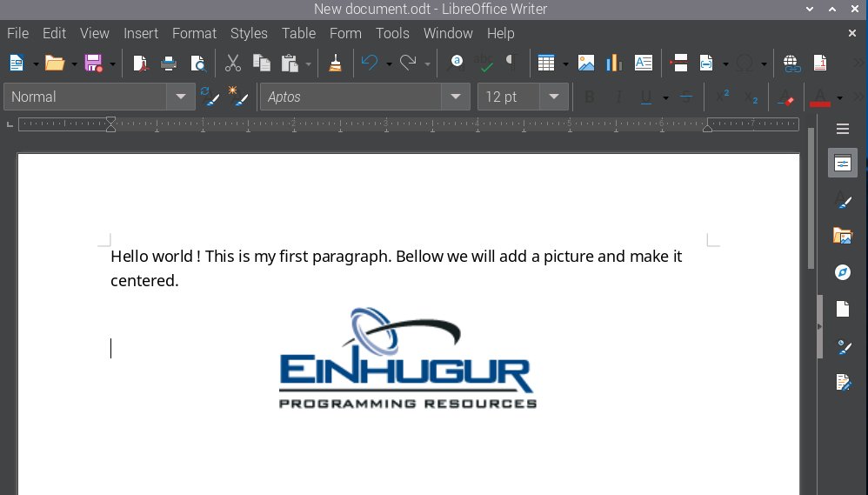The image size is (868, 495).
Task: Toggle Print Preview
Action: click(197, 64)
